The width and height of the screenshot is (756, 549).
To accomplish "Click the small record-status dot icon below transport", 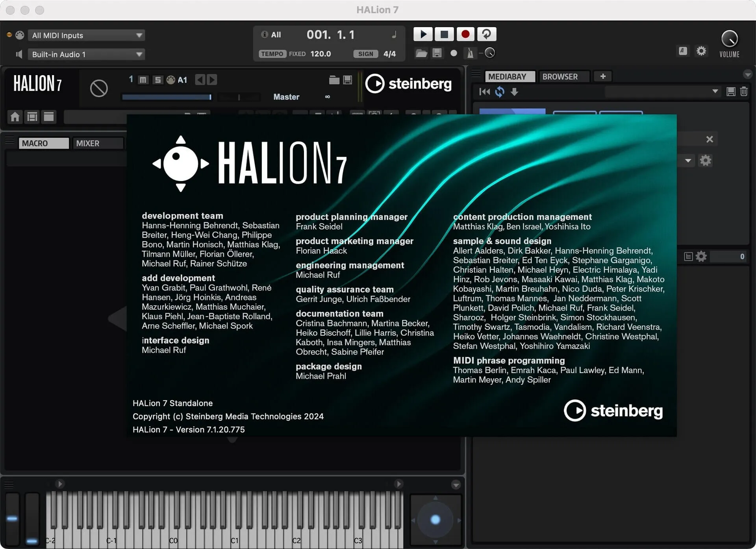I will [454, 53].
